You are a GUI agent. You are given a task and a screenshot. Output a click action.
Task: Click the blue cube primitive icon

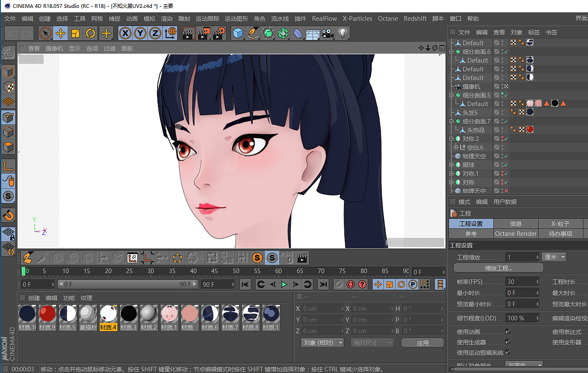238,33
